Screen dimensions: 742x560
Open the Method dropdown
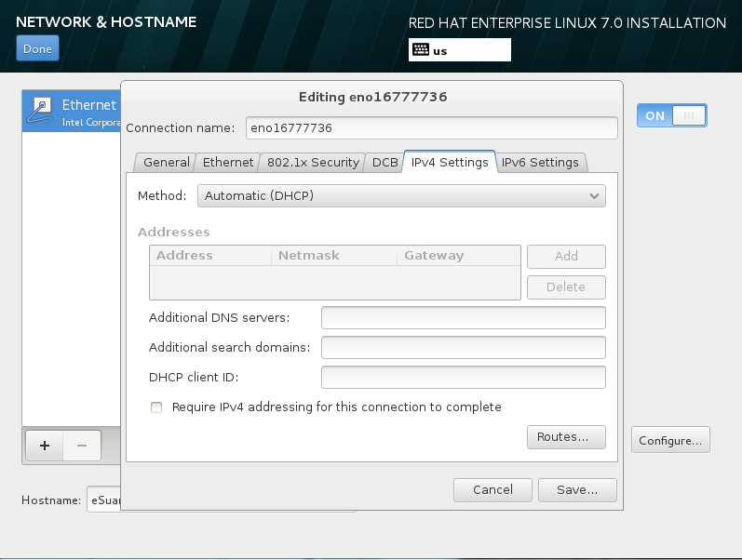[x=401, y=196]
